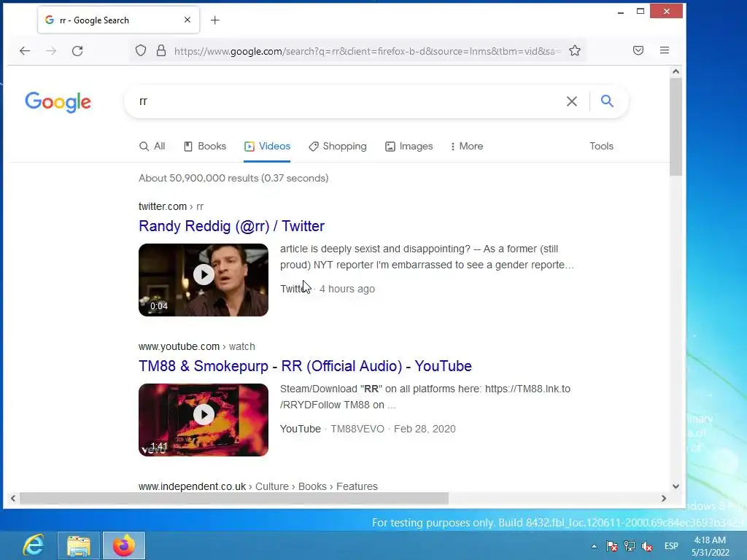
Task: Click the 'TM88VEVO' channel name
Action: [x=357, y=429]
